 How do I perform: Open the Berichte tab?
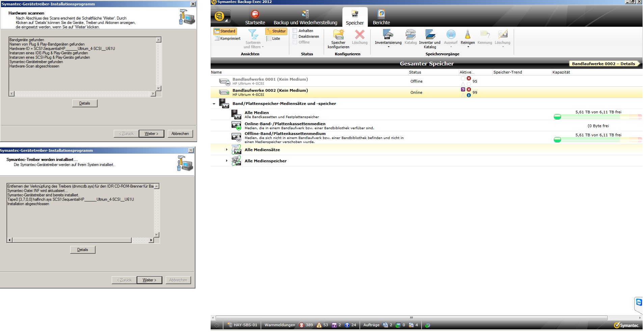pyautogui.click(x=381, y=18)
